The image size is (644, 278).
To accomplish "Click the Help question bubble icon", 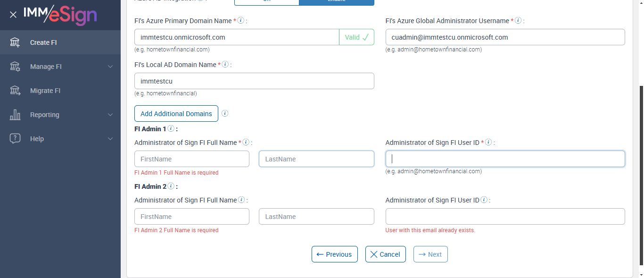I will (15, 139).
